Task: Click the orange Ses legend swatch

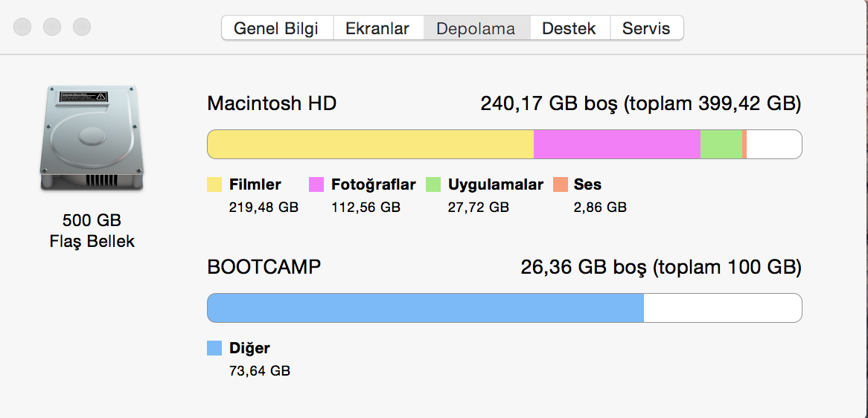Action: point(561,184)
